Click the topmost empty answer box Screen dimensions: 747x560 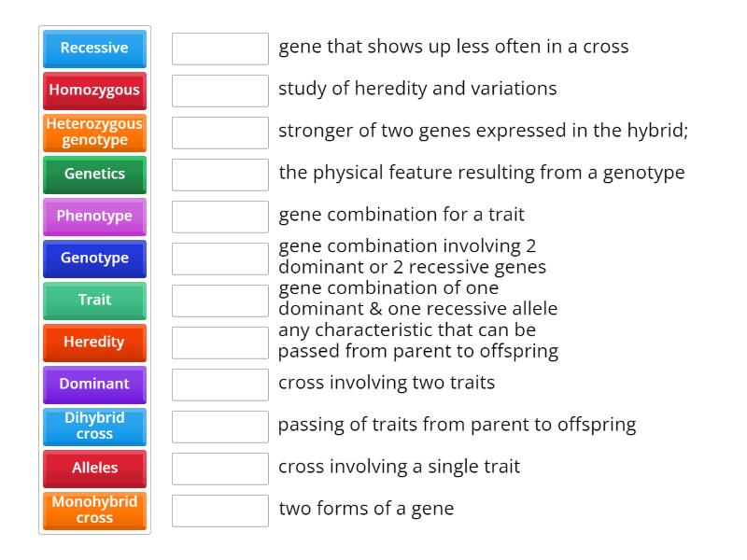(218, 48)
